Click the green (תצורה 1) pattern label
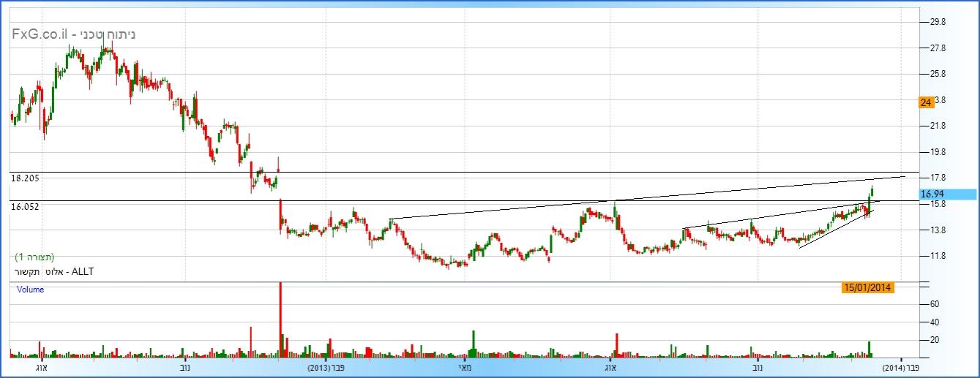 [x=34, y=257]
